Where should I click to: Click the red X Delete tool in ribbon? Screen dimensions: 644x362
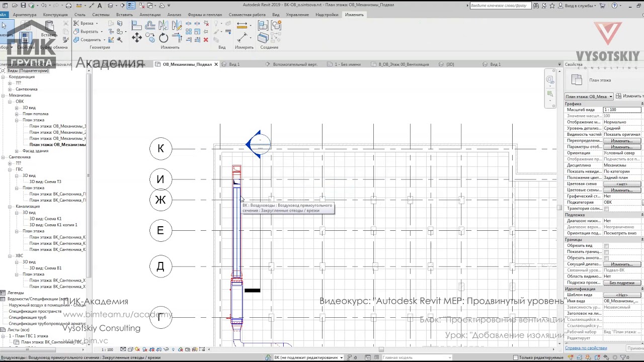tap(206, 40)
